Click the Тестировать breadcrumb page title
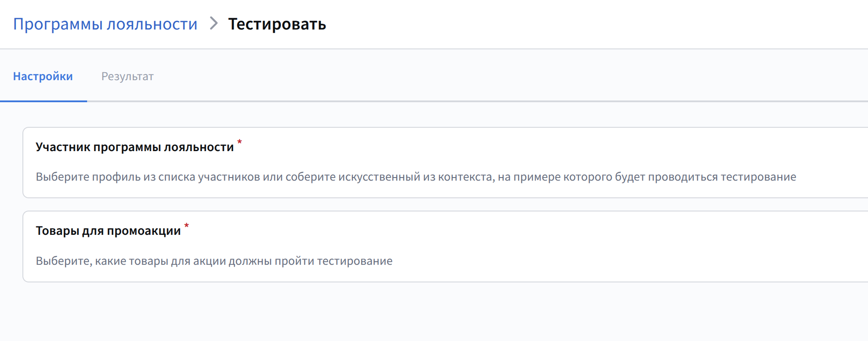Viewport: 868px width, 341px height. pos(277,24)
